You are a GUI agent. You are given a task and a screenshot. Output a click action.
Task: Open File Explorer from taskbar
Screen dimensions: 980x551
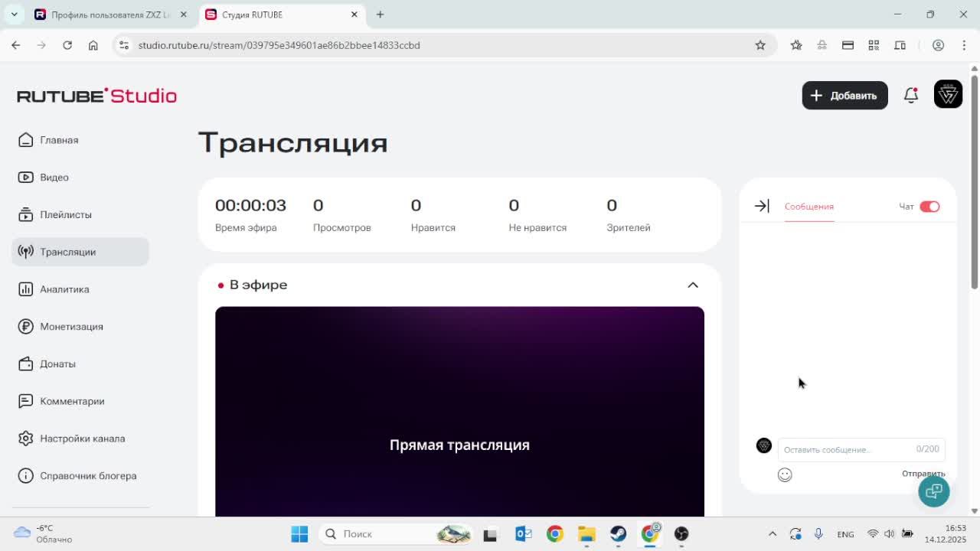[586, 533]
